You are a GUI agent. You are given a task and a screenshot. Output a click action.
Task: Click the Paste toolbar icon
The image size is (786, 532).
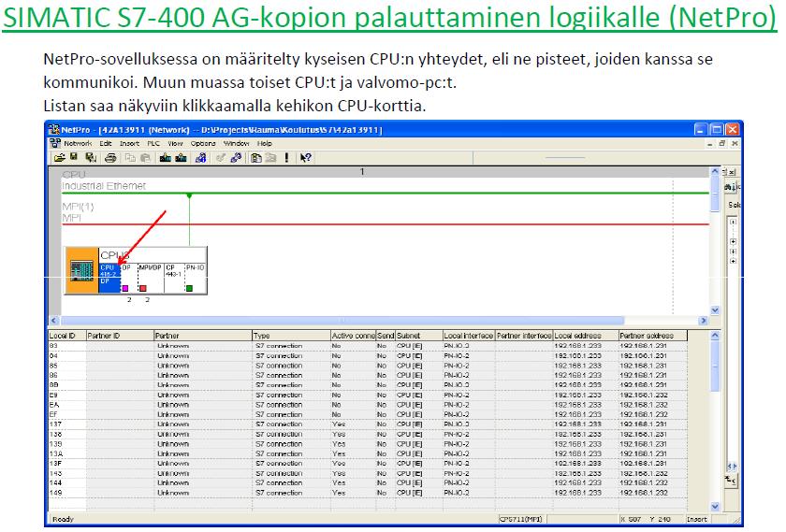pyautogui.click(x=145, y=158)
